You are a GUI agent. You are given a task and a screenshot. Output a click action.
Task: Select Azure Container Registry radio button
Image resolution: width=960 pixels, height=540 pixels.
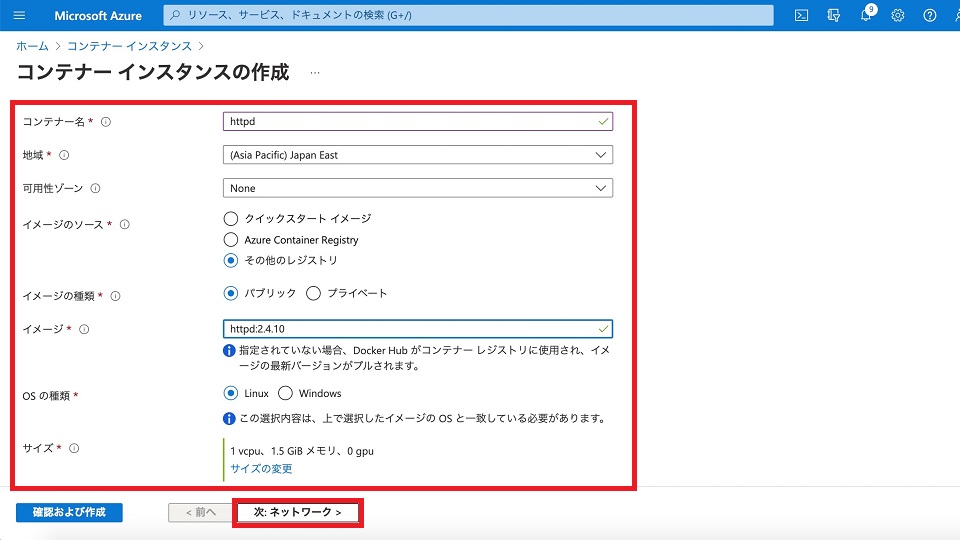click(231, 239)
